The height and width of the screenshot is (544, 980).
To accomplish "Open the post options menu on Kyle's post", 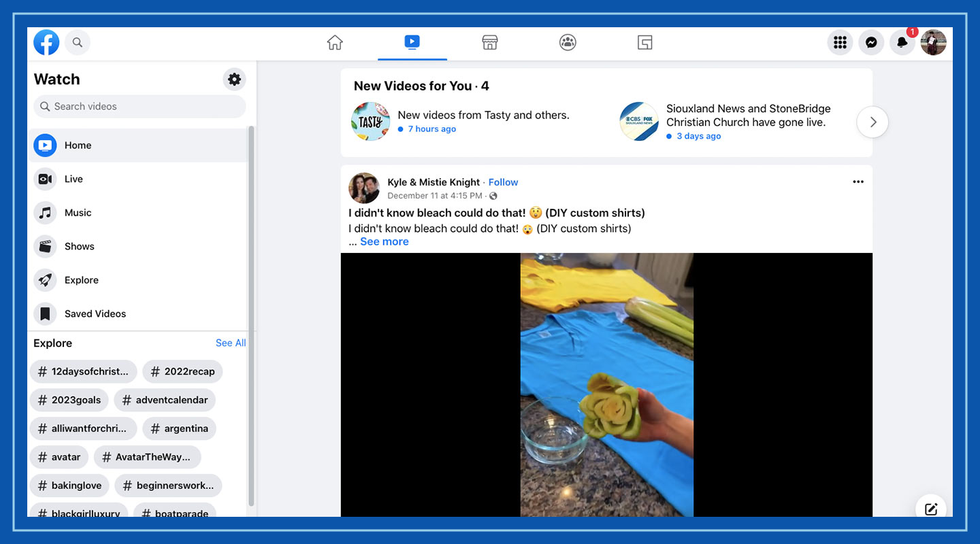I will tap(858, 182).
